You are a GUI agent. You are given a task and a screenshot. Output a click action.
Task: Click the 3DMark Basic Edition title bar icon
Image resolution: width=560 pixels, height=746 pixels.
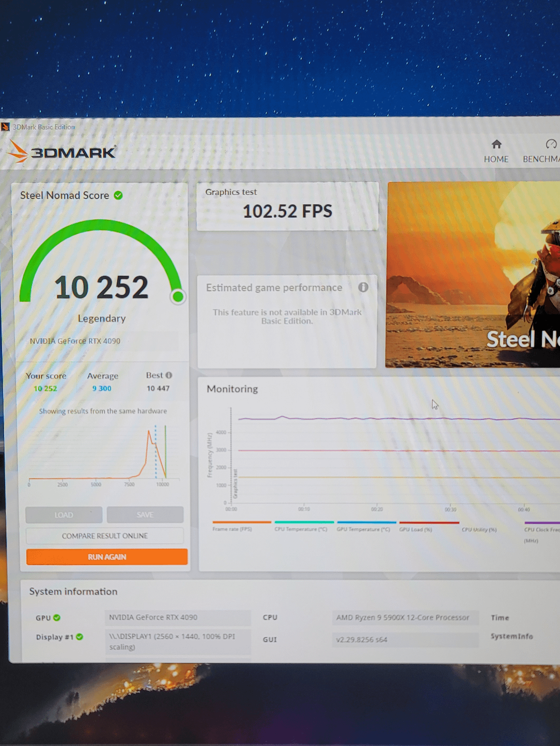[x=5, y=127]
